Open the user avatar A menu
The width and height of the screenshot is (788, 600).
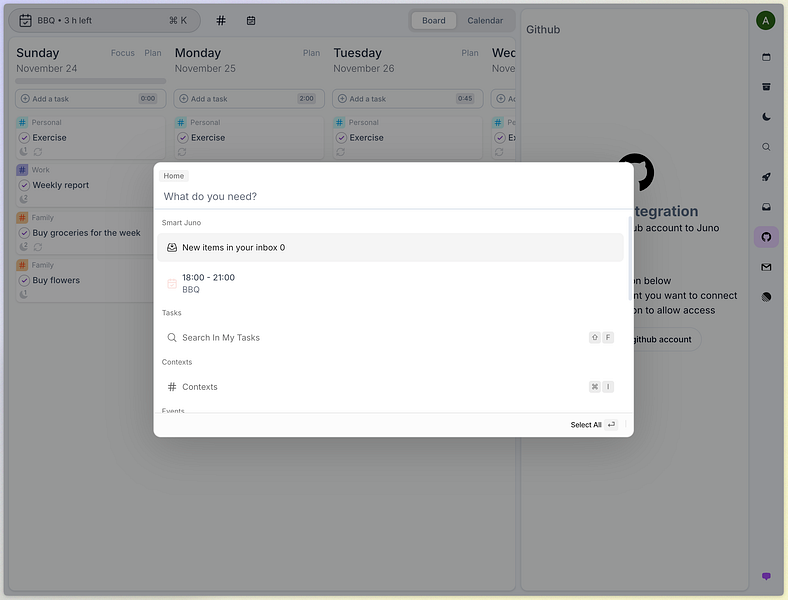[x=765, y=21]
